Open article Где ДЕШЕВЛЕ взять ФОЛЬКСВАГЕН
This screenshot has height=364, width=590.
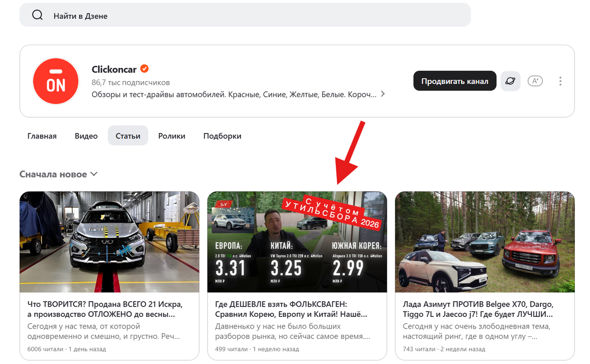tap(291, 309)
